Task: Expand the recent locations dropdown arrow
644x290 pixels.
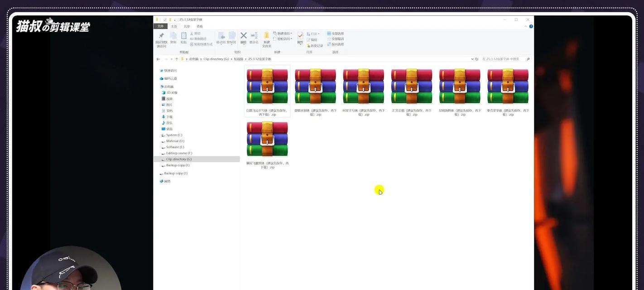Action: pyautogui.click(x=171, y=59)
